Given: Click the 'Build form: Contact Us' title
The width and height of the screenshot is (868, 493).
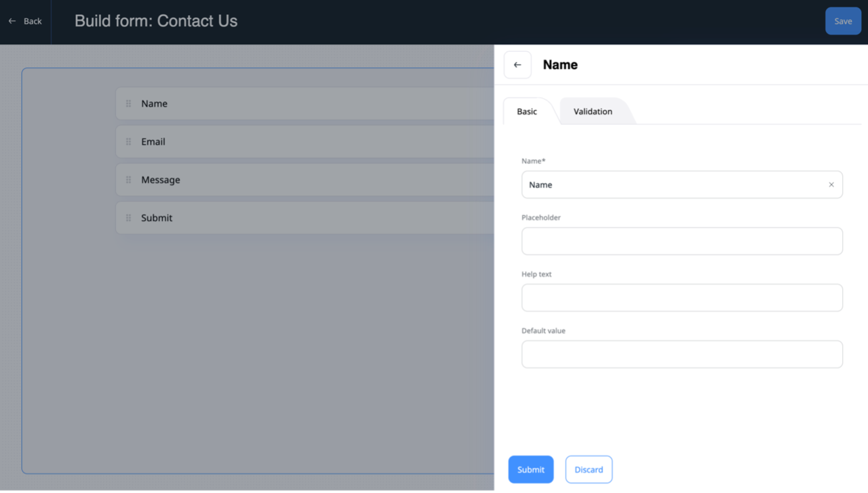Looking at the screenshot, I should click(156, 21).
